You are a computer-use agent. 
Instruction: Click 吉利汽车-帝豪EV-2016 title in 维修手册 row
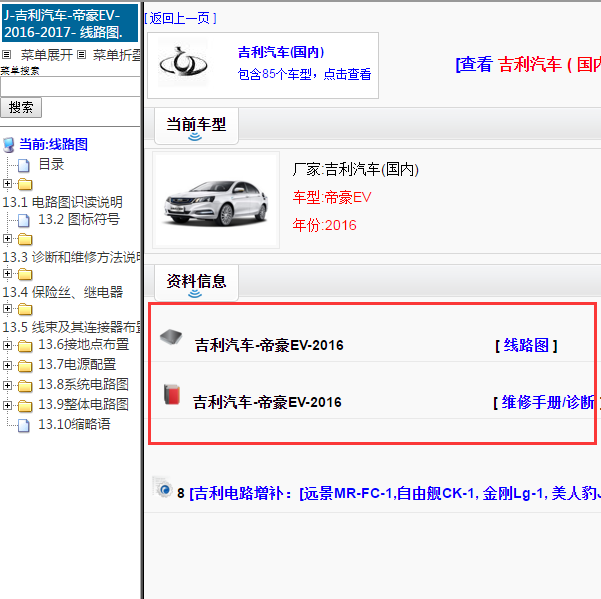[x=267, y=402]
